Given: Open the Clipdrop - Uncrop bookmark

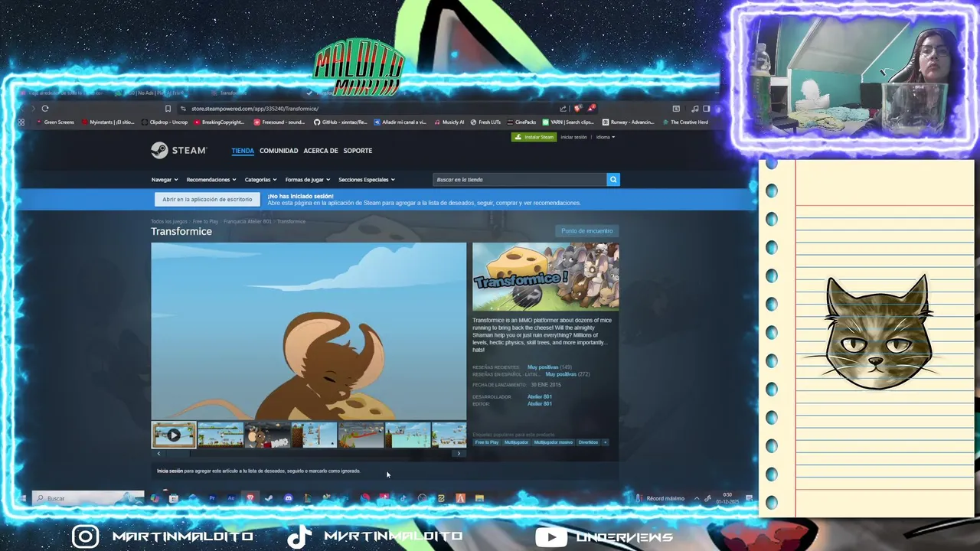Looking at the screenshot, I should coord(165,122).
